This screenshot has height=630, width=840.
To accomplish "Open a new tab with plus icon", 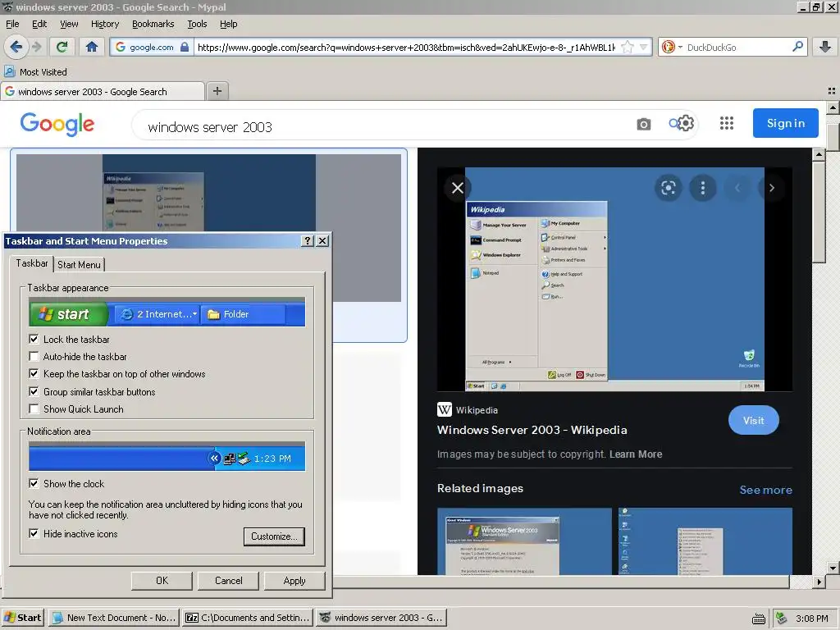I will [x=217, y=91].
